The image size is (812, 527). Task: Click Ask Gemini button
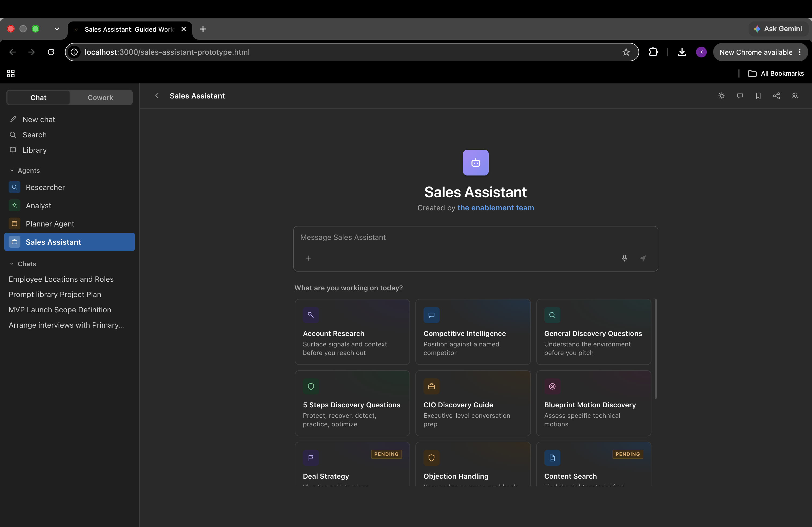pyautogui.click(x=778, y=29)
